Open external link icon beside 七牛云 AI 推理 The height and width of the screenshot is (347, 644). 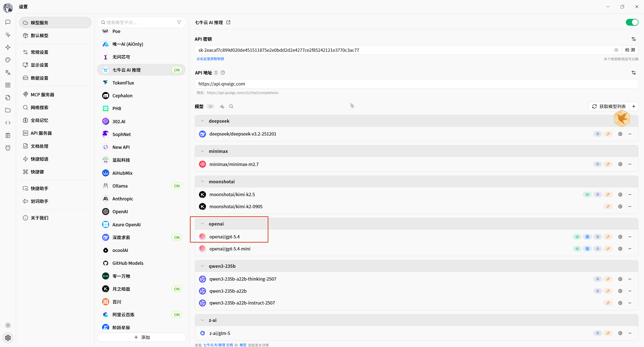tap(228, 22)
